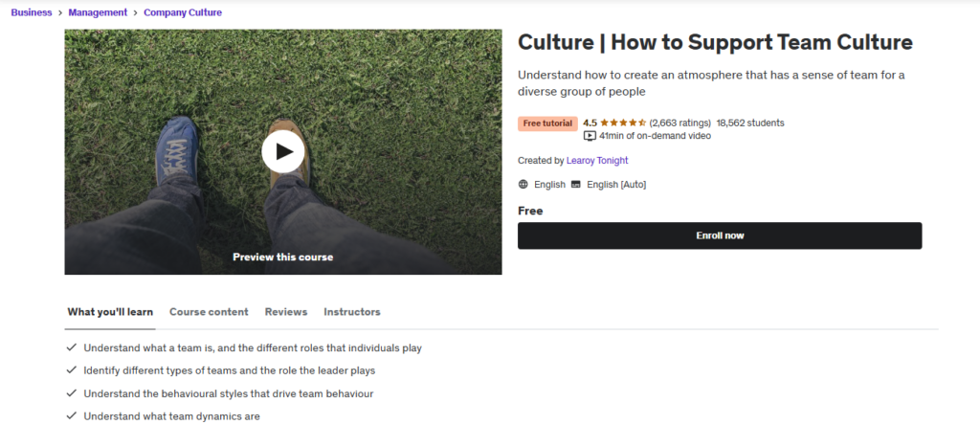
Task: Click 'Understand what team dynamics are' text
Action: click(172, 416)
